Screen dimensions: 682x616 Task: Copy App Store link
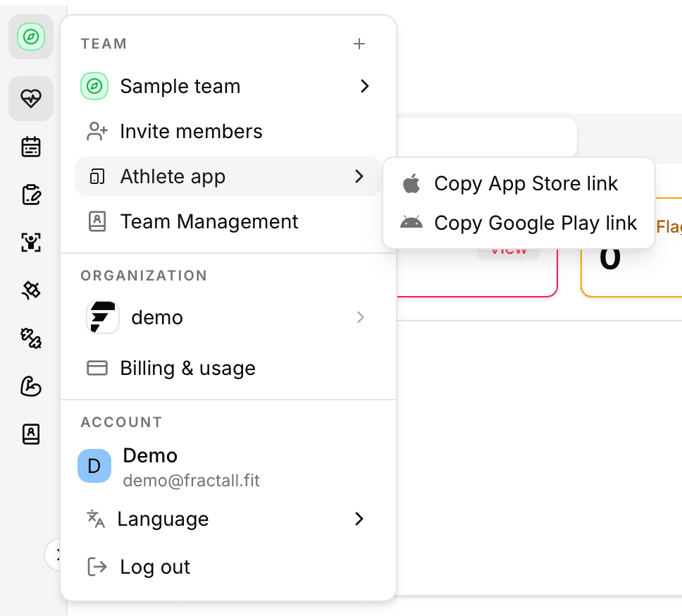click(519, 183)
